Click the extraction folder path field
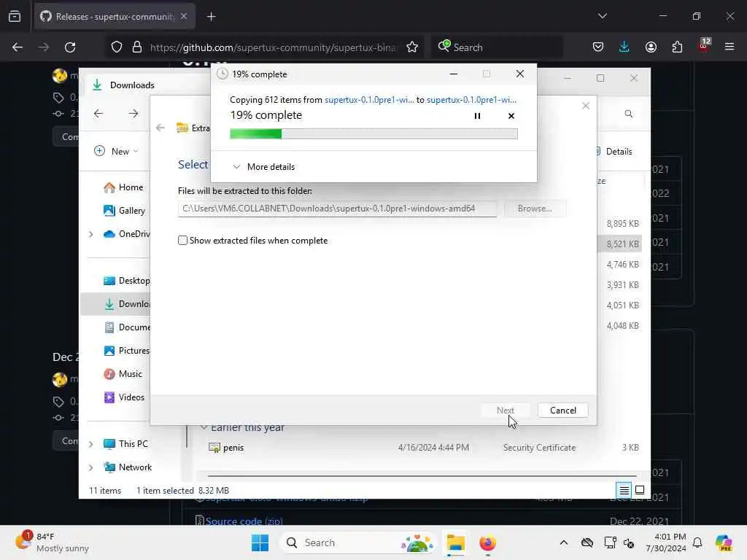 pyautogui.click(x=337, y=209)
